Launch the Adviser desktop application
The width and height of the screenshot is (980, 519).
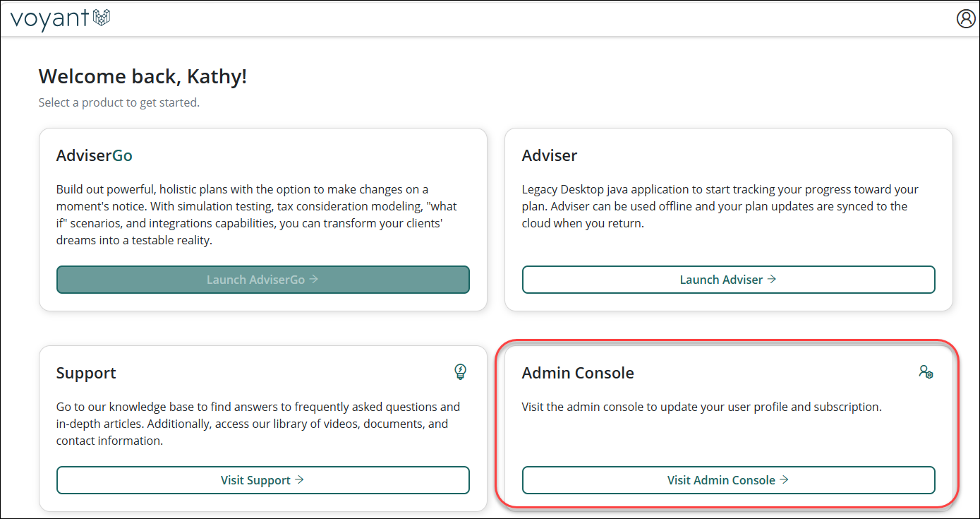point(728,280)
